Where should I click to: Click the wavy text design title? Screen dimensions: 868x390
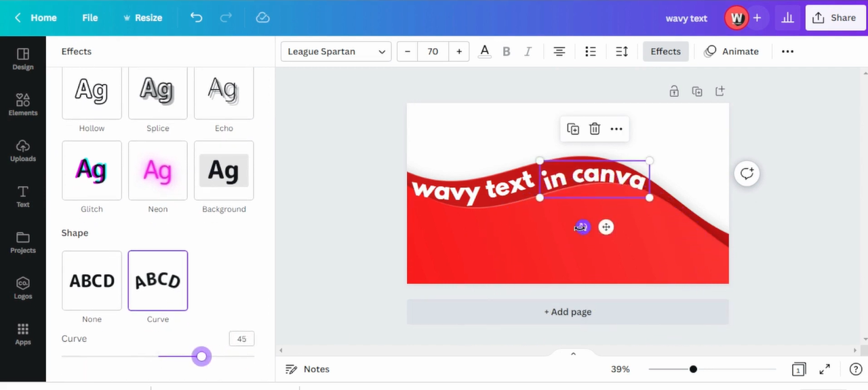686,18
